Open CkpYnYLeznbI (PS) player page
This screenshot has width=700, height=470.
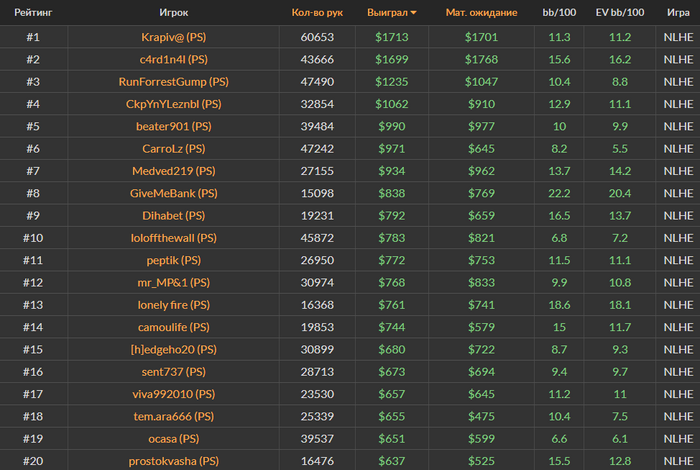174,104
